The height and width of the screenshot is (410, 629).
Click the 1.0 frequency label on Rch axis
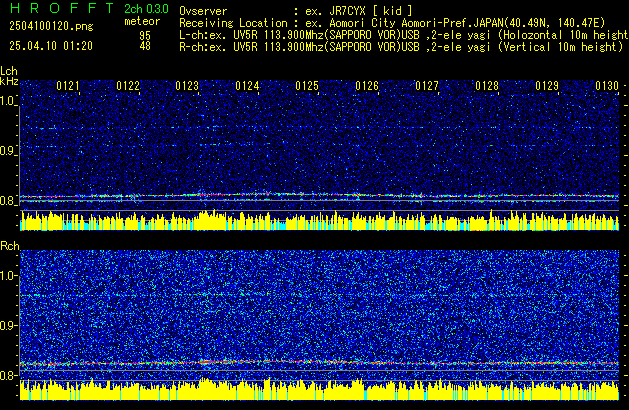point(8,275)
